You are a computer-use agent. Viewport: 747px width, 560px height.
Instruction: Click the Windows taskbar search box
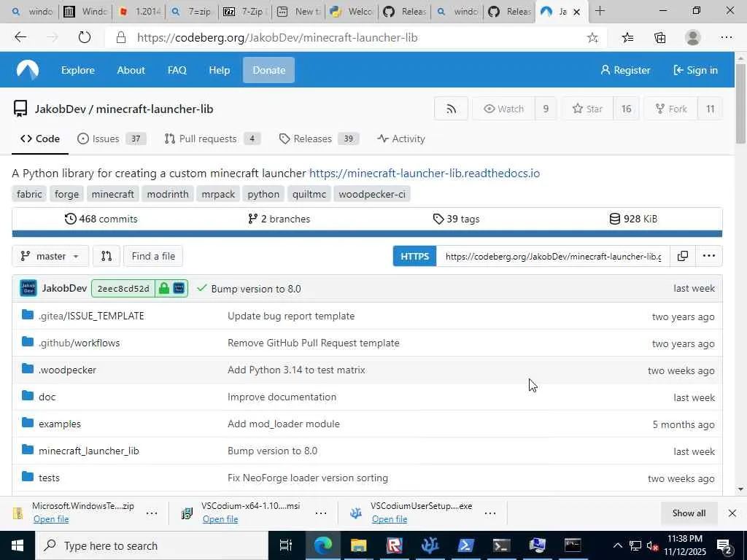tap(152, 545)
